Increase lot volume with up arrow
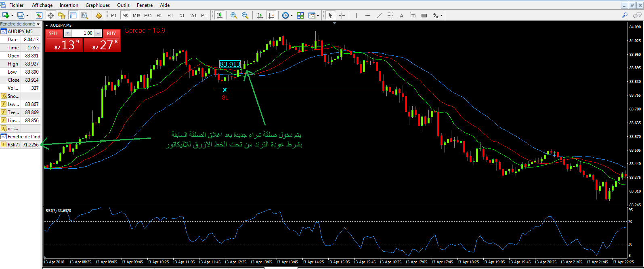Image resolution: width=644 pixels, height=269 pixels. coord(98,33)
